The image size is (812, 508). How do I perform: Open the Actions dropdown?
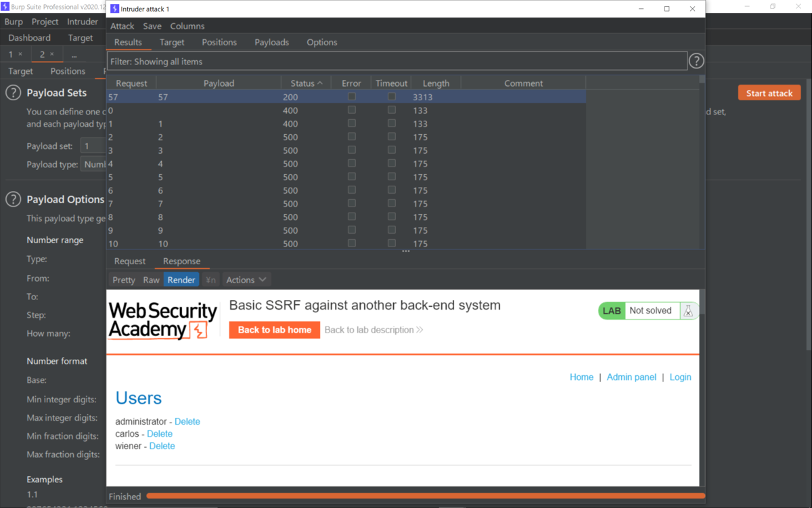coord(246,280)
